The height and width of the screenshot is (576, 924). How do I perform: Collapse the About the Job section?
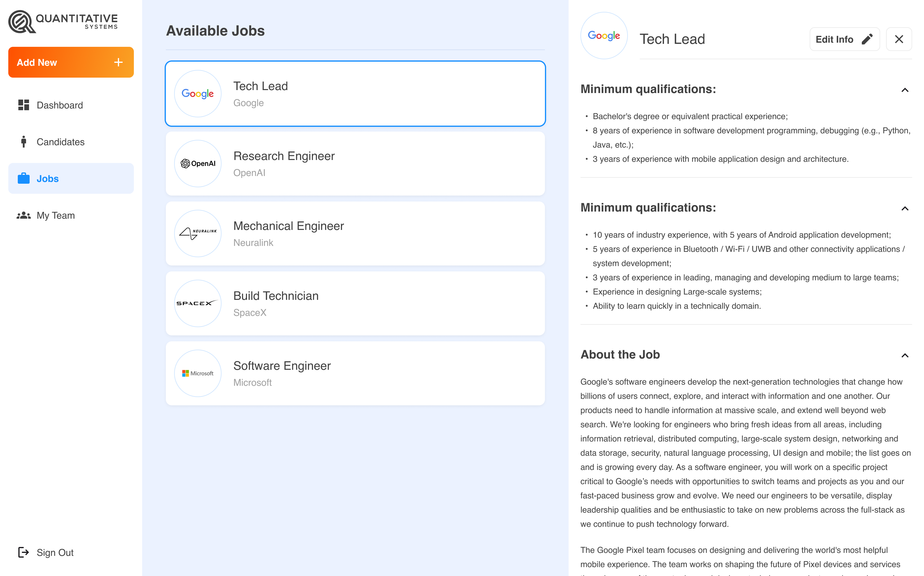(x=905, y=356)
